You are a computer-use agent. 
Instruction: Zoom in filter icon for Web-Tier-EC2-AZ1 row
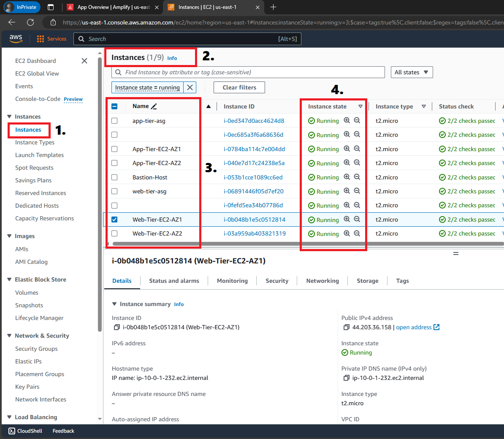(x=347, y=219)
